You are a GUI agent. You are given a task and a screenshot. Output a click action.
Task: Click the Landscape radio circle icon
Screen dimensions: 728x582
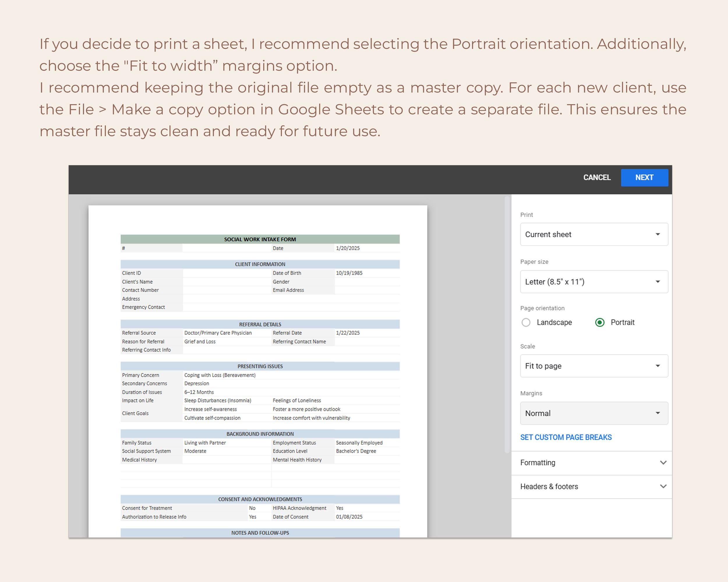(526, 322)
